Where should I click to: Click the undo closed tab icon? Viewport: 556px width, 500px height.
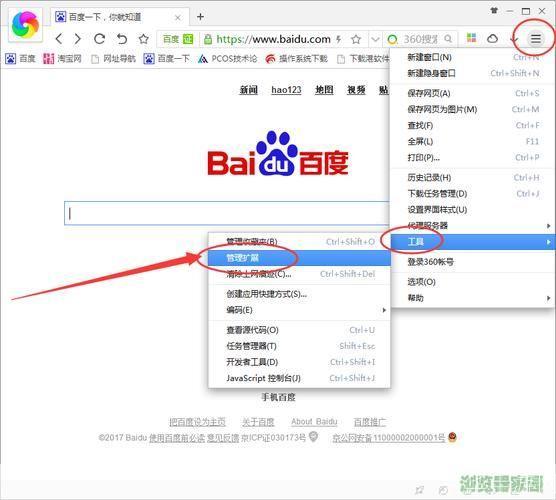[x=122, y=39]
